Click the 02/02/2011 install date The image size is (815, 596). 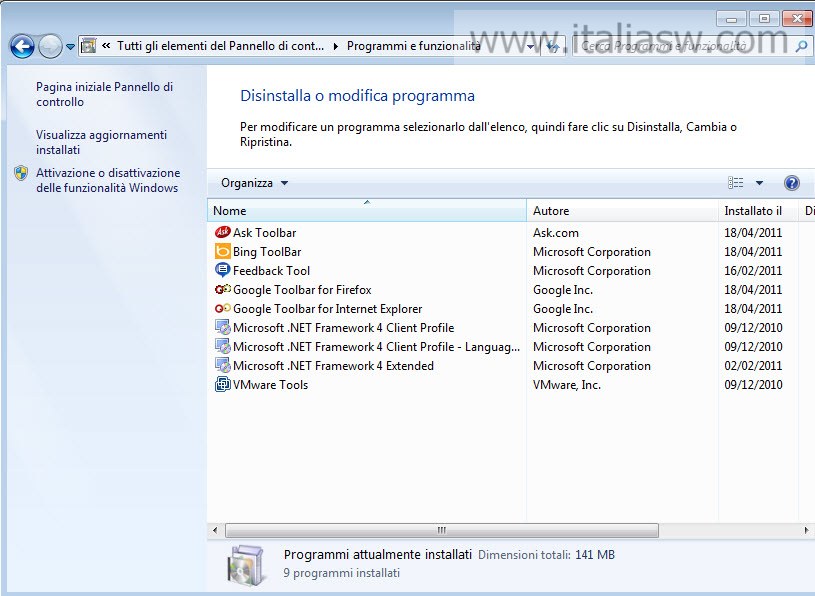pos(753,366)
